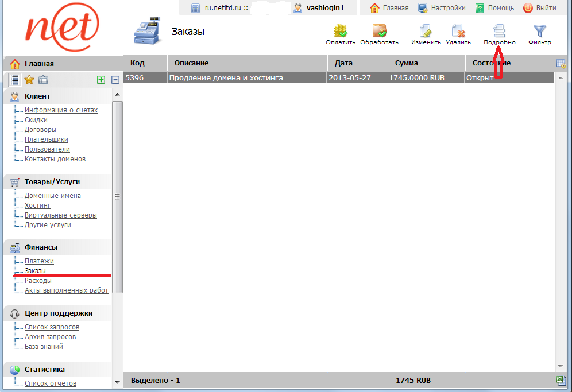The width and height of the screenshot is (572, 392).
Task: Click the Изменить edit document icon
Action: [x=426, y=31]
